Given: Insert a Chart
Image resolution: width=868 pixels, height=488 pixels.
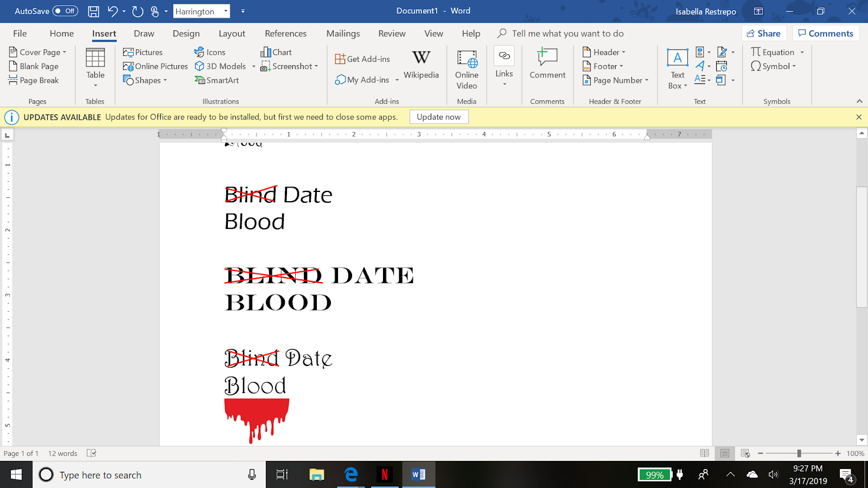Looking at the screenshot, I should (x=276, y=52).
